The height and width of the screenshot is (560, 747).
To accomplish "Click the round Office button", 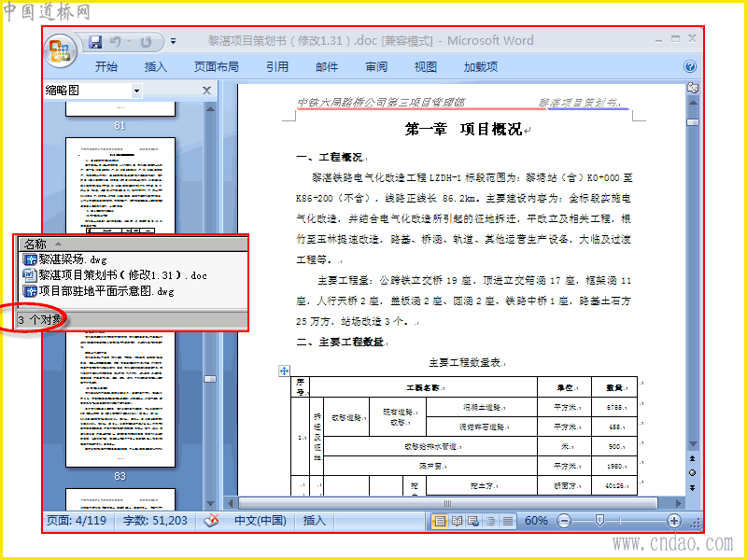I will click(x=60, y=50).
